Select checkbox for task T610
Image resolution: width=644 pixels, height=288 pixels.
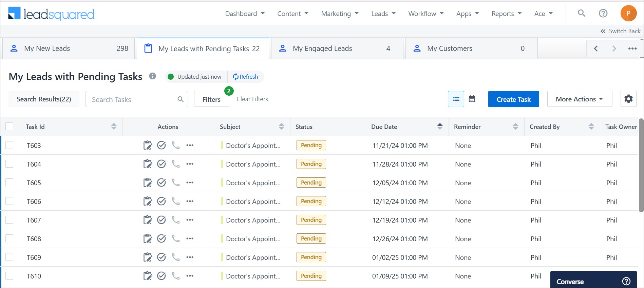point(10,276)
